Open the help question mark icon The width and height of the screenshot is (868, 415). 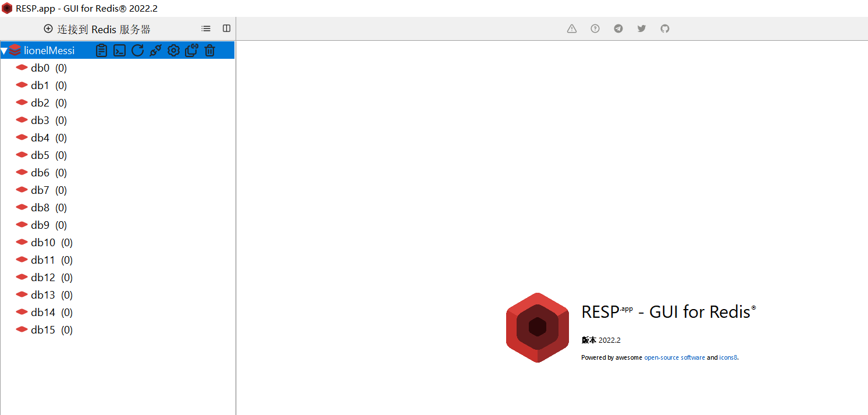tap(595, 29)
